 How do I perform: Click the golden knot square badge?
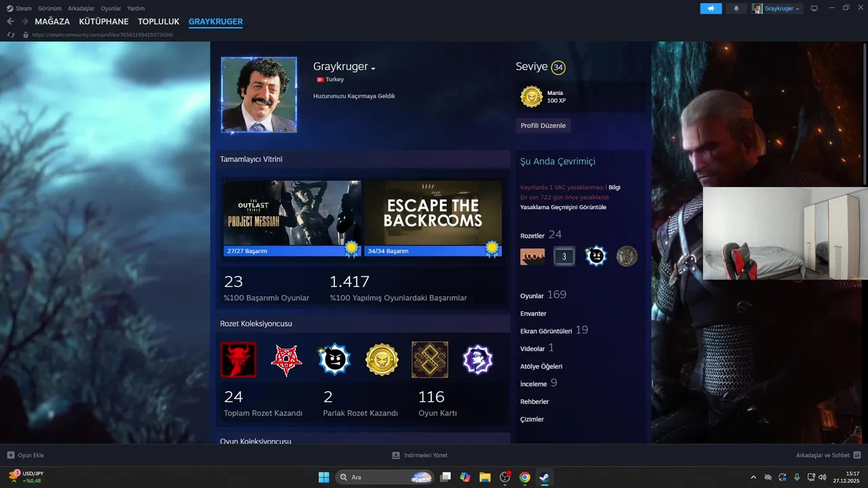pyautogui.click(x=430, y=359)
